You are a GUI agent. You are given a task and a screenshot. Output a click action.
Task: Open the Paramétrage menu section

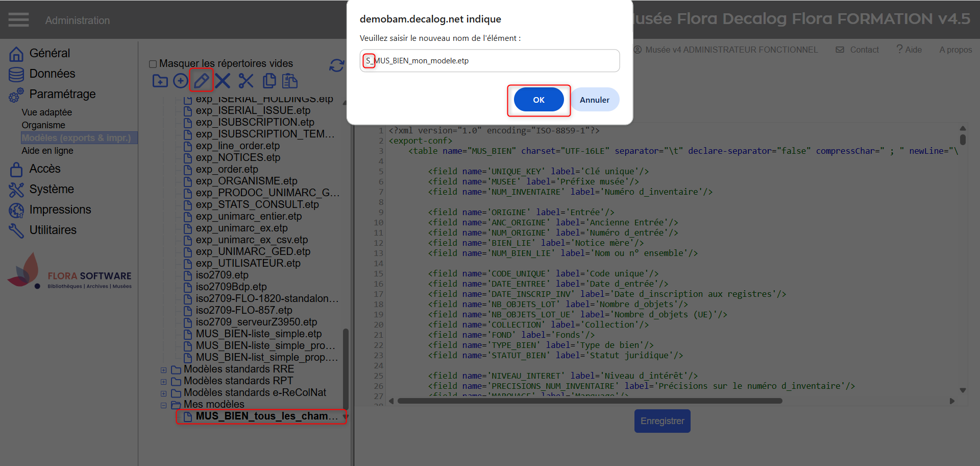coord(62,94)
